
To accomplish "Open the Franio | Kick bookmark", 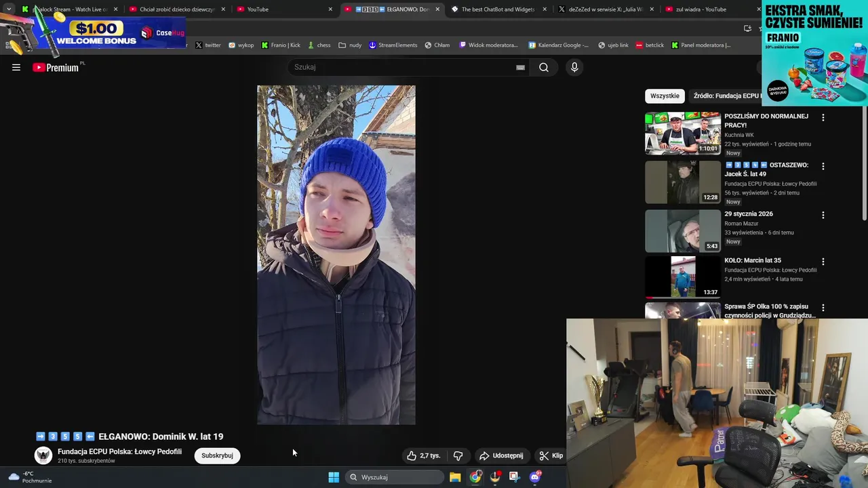I will (281, 45).
